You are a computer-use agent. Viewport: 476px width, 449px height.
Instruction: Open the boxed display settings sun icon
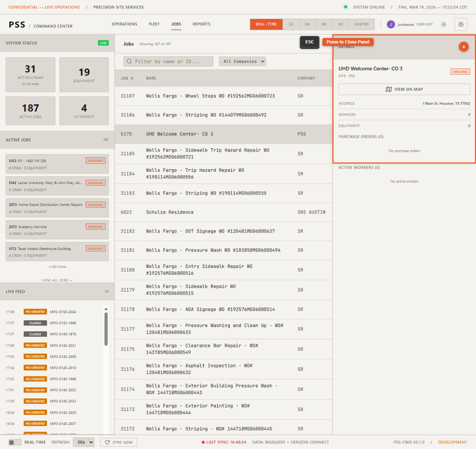pyautogui.click(x=461, y=24)
